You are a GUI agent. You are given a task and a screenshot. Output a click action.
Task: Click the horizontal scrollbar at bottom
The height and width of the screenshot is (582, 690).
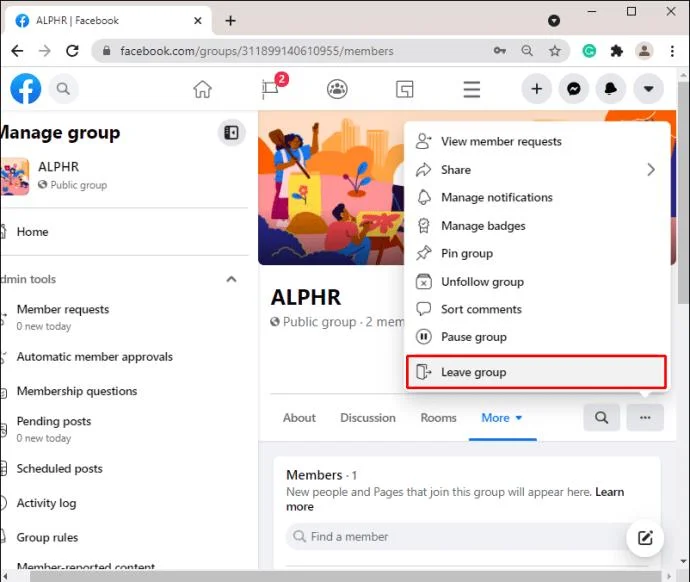tap(345, 576)
